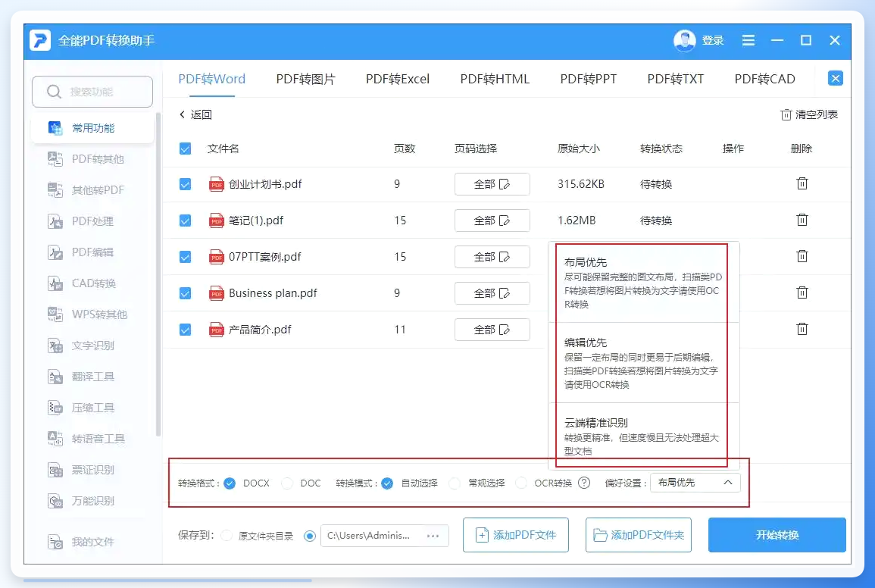
Task: Click the OCR转换 help question icon
Action: (x=583, y=483)
